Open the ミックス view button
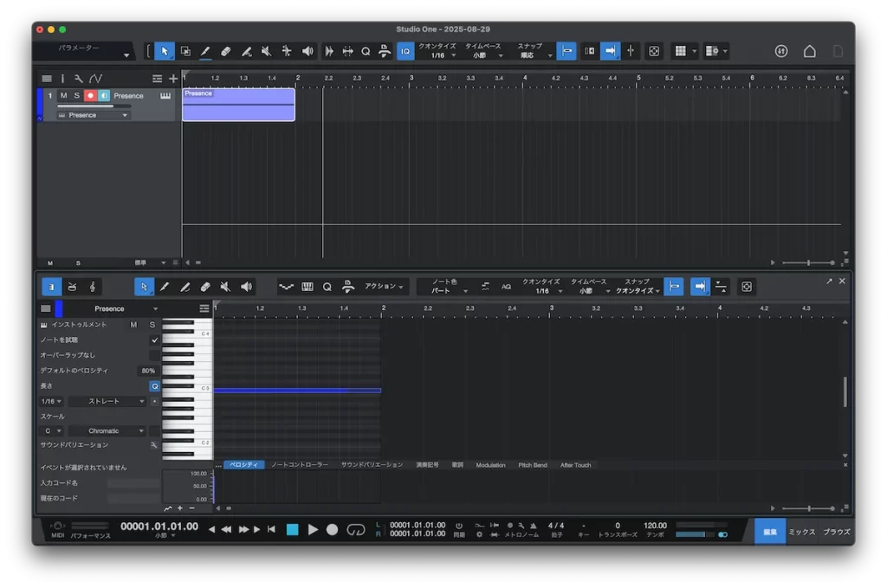The width and height of the screenshot is (887, 588). 801,532
